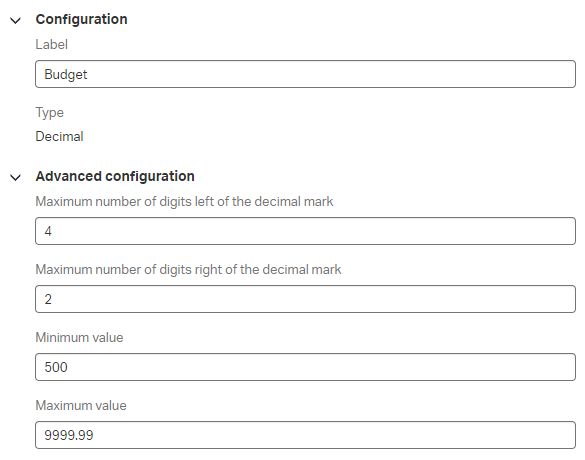Click 'Maximum number of digits left' caption
Image resolution: width=585 pixels, height=460 pixels.
pyautogui.click(x=184, y=201)
